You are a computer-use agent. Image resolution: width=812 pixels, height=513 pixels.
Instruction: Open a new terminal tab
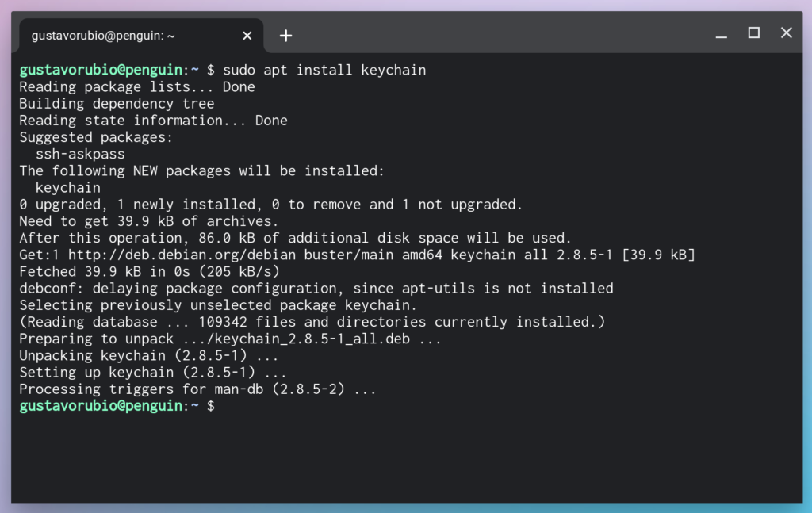click(x=285, y=36)
